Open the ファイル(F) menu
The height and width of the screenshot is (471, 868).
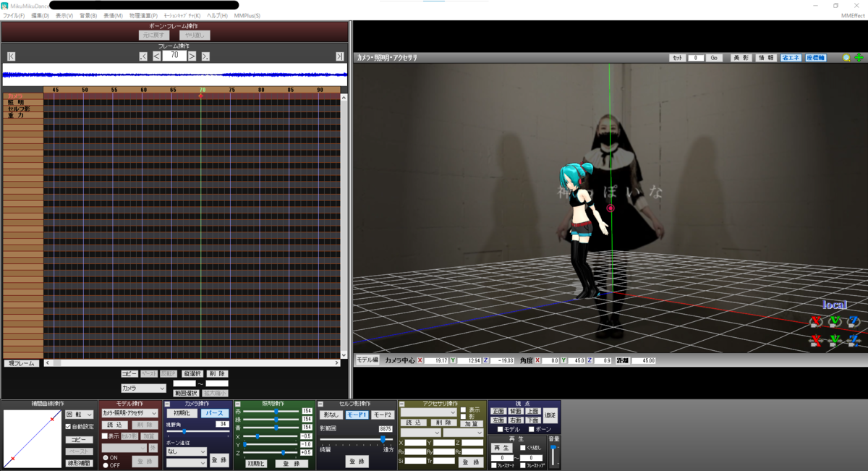[14, 15]
